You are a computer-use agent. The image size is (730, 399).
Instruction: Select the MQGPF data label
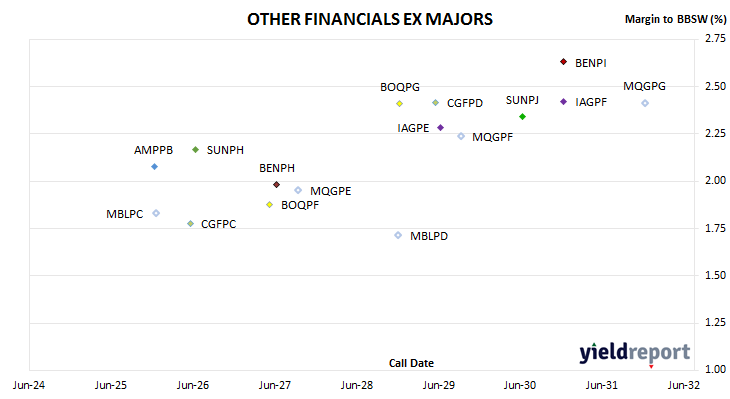[x=492, y=137]
